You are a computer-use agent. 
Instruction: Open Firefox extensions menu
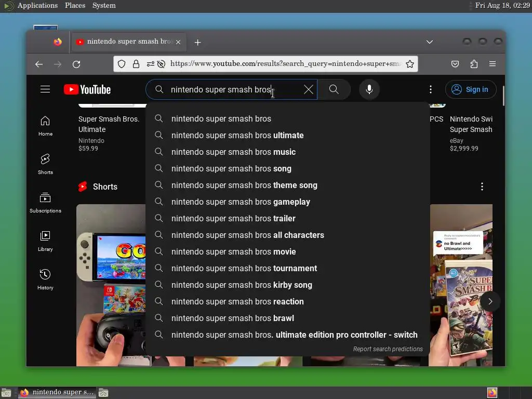tap(474, 64)
